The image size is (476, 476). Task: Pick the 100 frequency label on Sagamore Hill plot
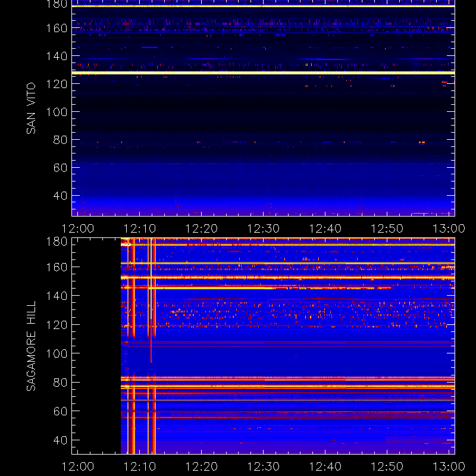point(57,353)
